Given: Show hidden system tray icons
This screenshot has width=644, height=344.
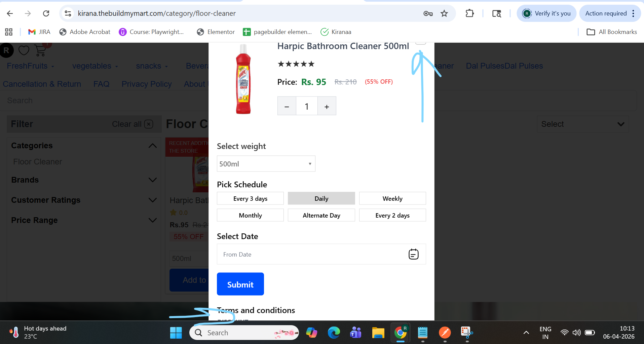Looking at the screenshot, I should point(526,333).
